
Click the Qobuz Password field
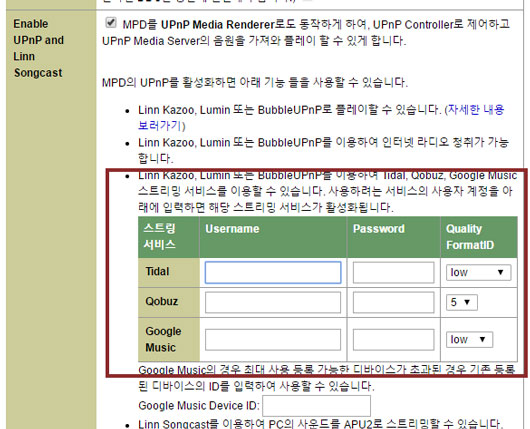[393, 302]
